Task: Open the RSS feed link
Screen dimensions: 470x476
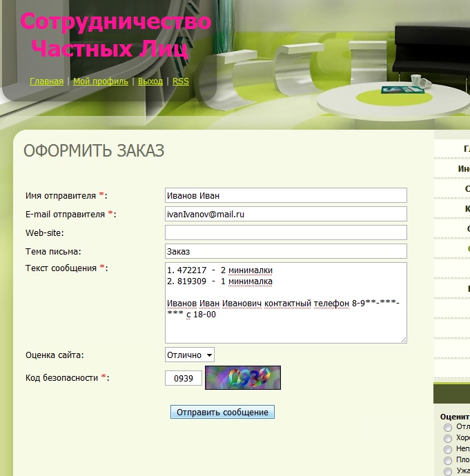Action: pyautogui.click(x=180, y=81)
